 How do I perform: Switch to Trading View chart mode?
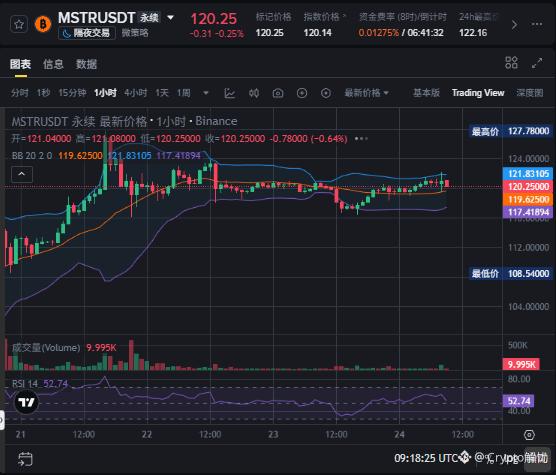click(x=478, y=93)
